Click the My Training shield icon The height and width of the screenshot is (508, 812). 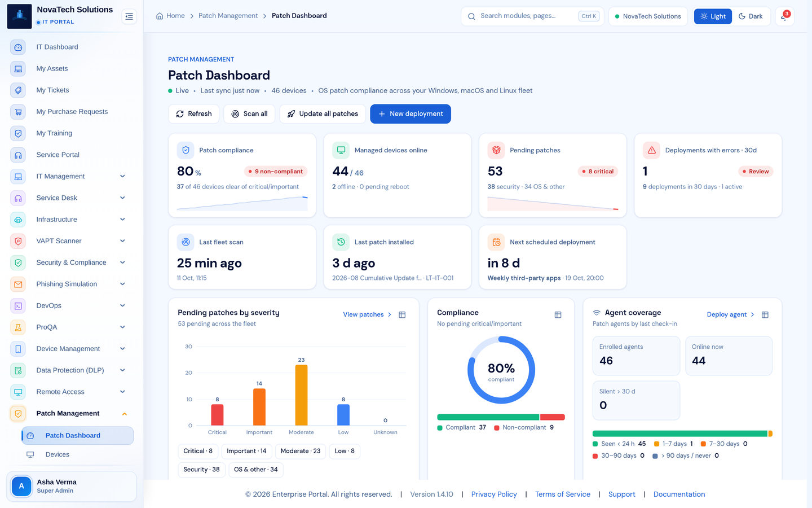18,133
